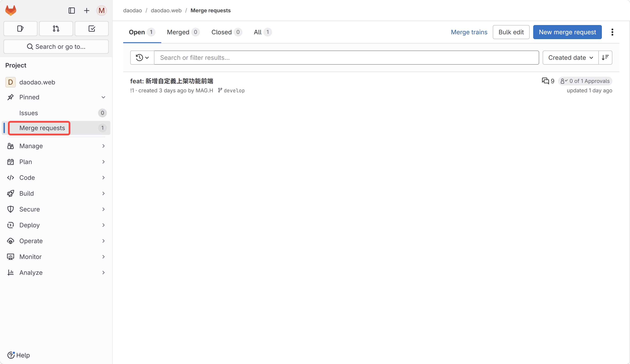This screenshot has width=630, height=364.
Task: Click the Operate cloud gear icon
Action: click(x=11, y=241)
